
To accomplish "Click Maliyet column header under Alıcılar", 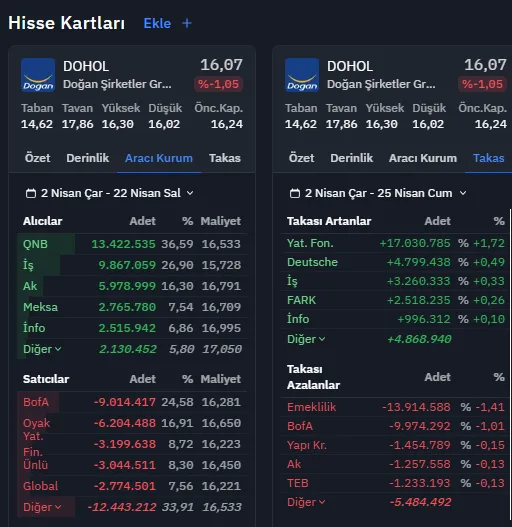I will tap(221, 221).
